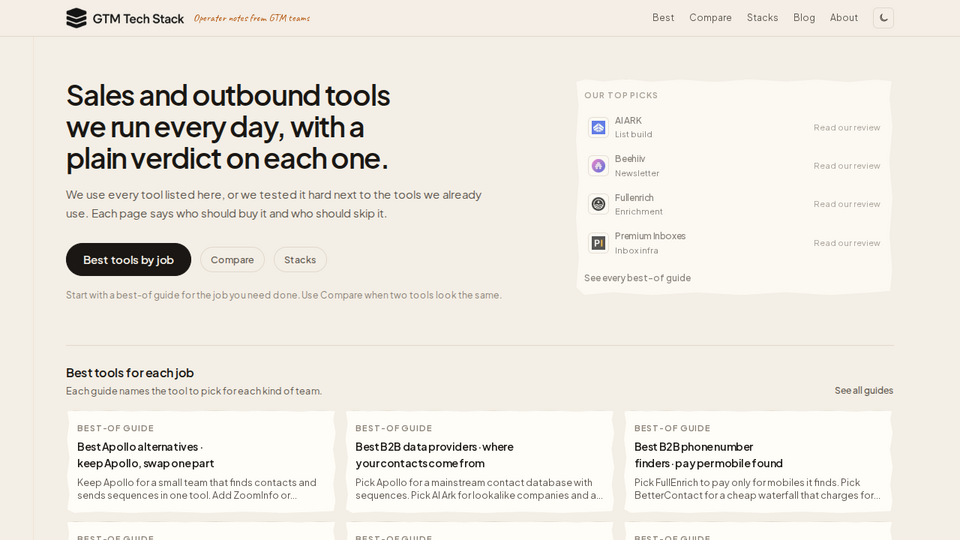The image size is (960, 540).
Task: Click the Fullenrich logo icon
Action: (x=598, y=204)
